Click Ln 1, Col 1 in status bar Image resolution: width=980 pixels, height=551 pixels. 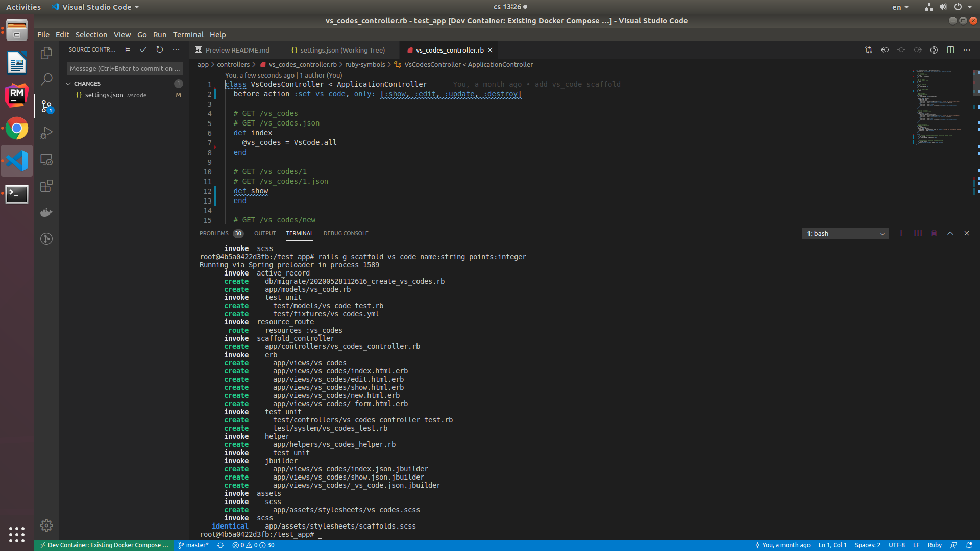point(832,545)
